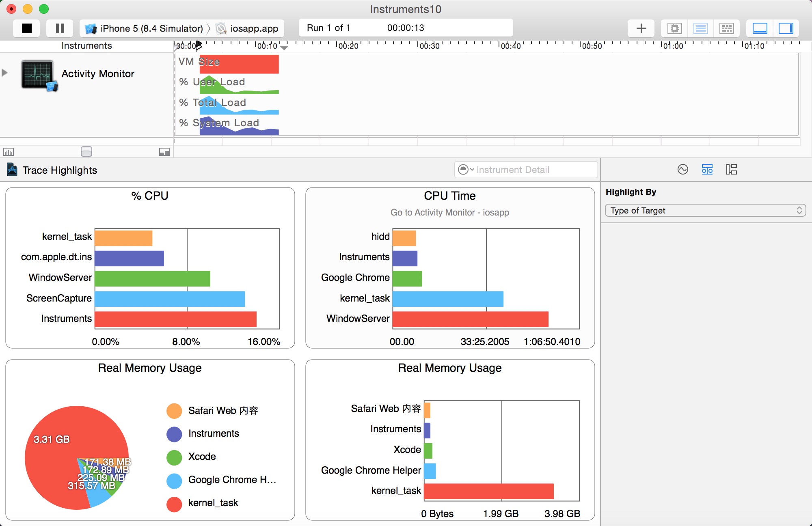Click the Google Chrome Helper memory bar
Viewport: 812px width, 526px height.
430,471
